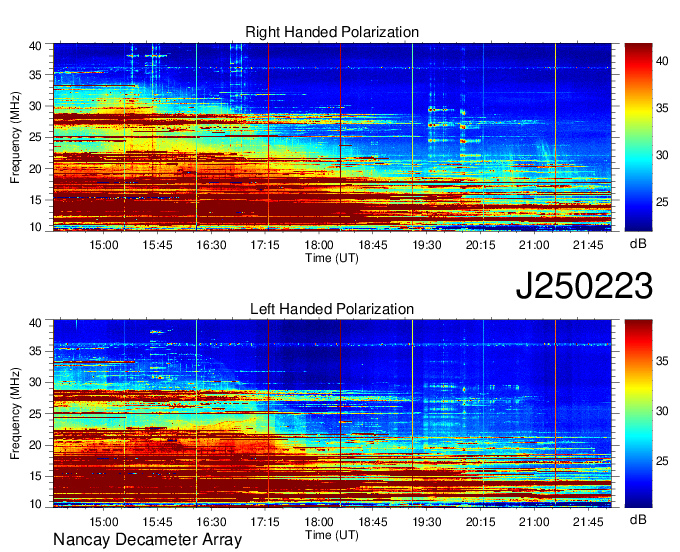Click the 15:45 tick under Left Handed plot

157,522
